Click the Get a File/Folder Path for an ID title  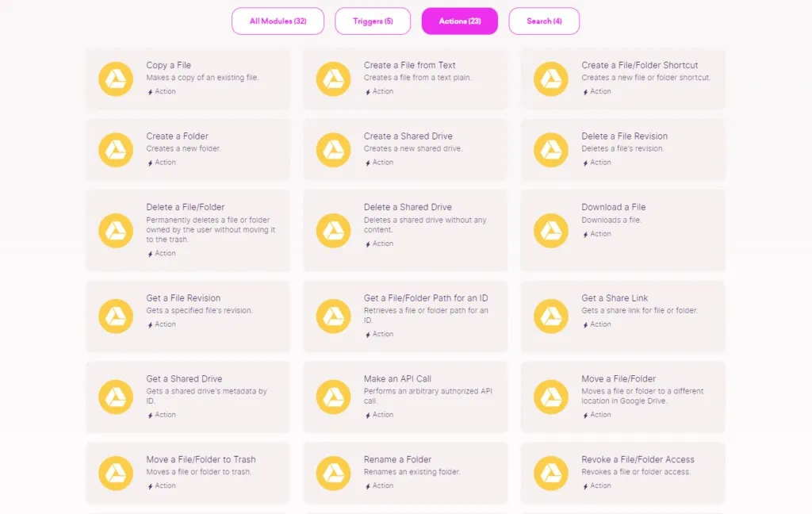(426, 298)
